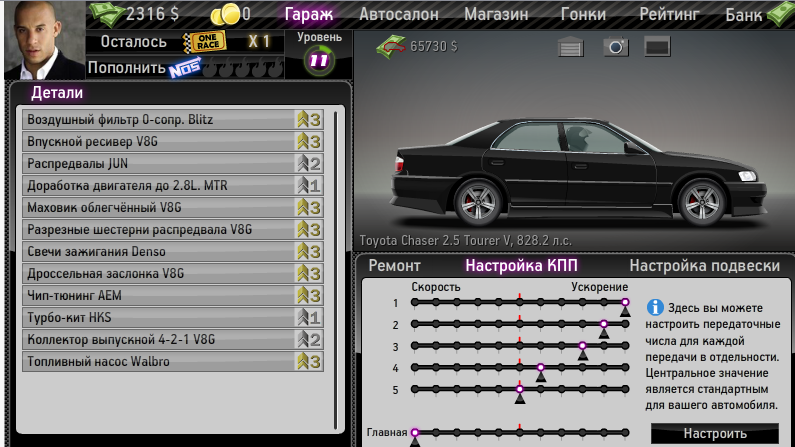Click the NOS refill logo
Image resolution: width=795 pixels, height=447 pixels.
(185, 68)
